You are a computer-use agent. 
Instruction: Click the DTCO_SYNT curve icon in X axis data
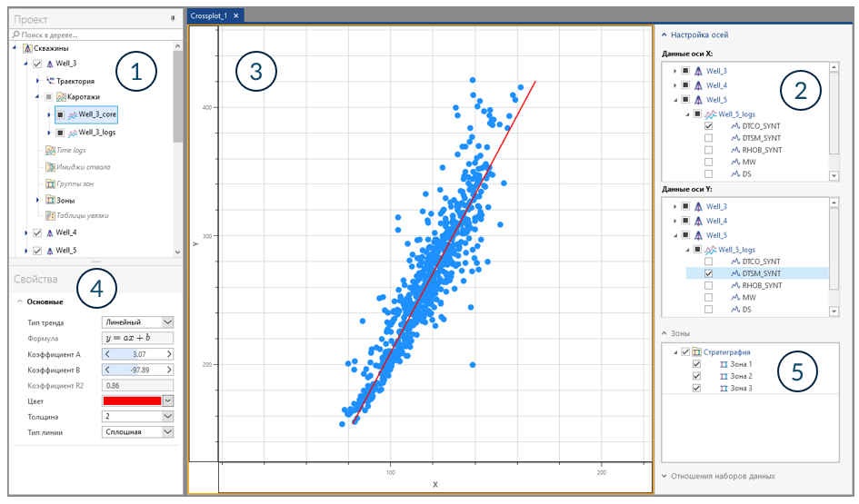click(735, 126)
